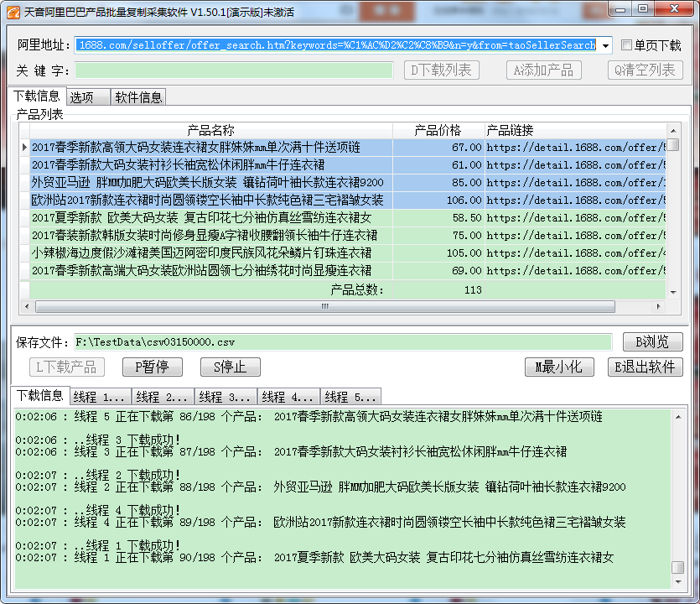Minimize the window from title bar
The height and width of the screenshot is (604, 700).
tap(621, 10)
